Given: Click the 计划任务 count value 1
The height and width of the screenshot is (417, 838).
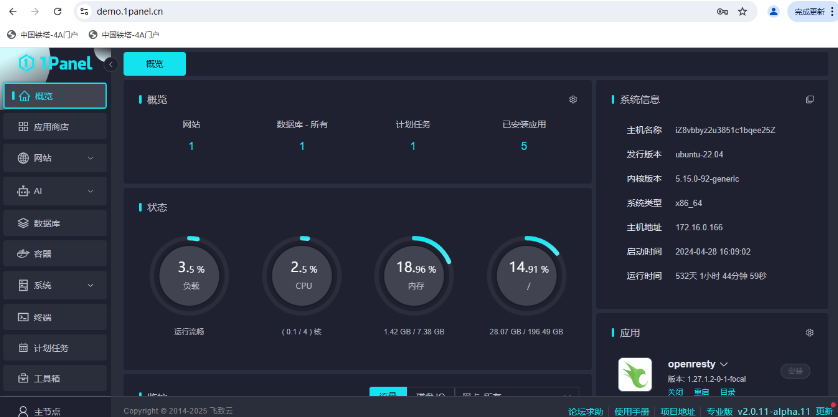Looking at the screenshot, I should coord(413,146).
